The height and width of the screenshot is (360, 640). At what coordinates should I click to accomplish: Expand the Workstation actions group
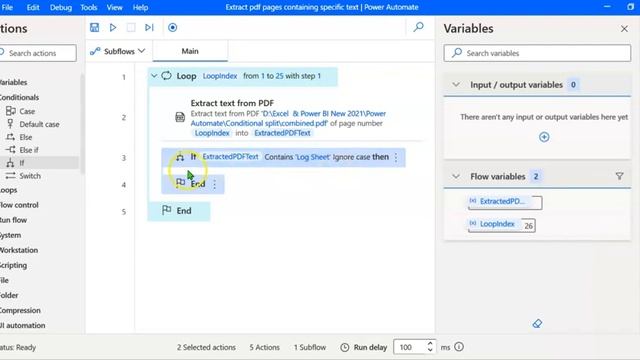click(19, 250)
